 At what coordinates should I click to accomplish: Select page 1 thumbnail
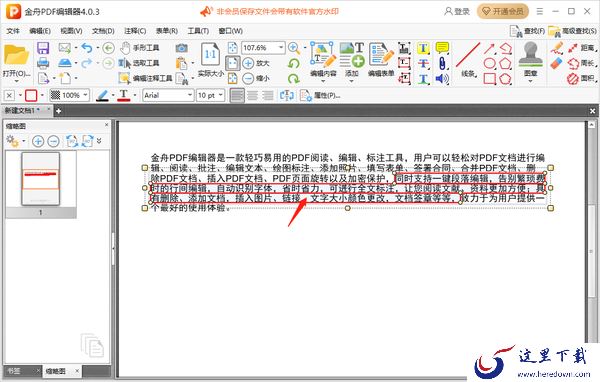coord(41,179)
